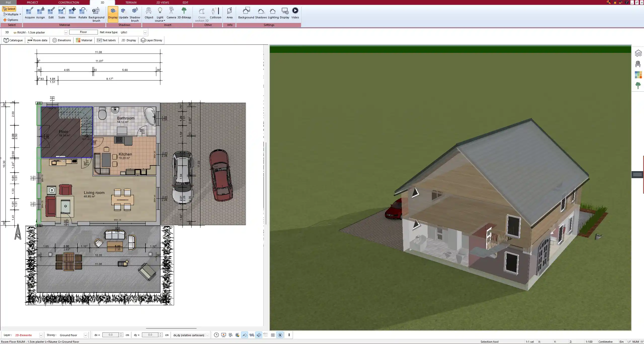644x344 pixels.
Task: Start a Video recording
Action: [295, 13]
